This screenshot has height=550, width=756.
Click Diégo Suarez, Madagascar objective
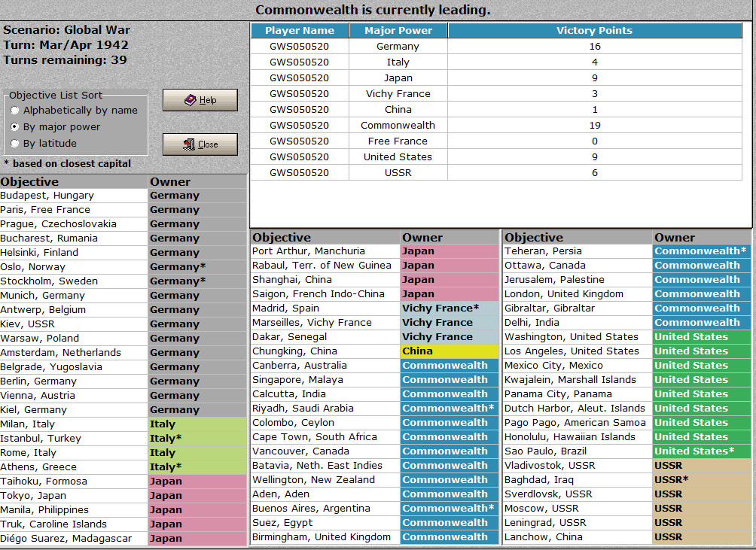click(73, 539)
